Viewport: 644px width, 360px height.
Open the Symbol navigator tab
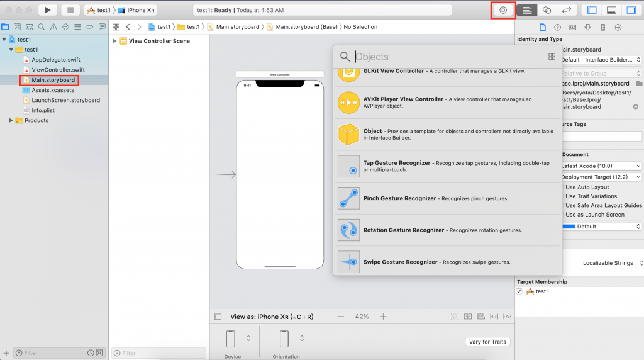[x=29, y=26]
